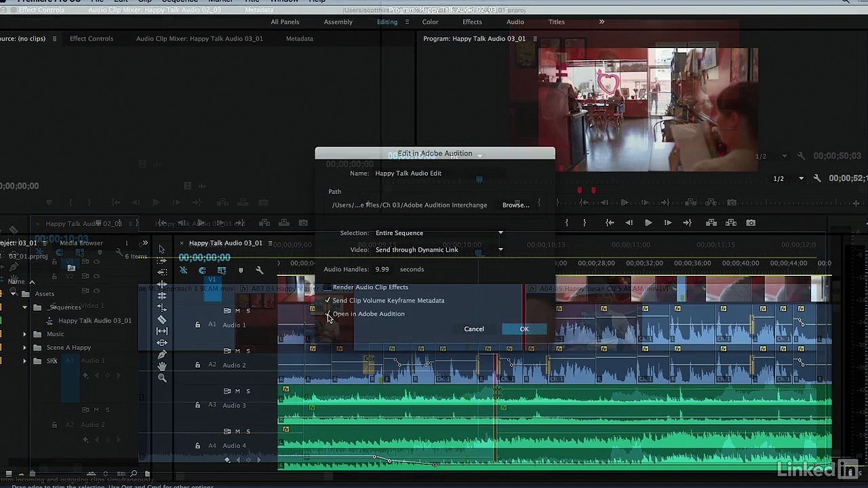This screenshot has width=868, height=488.
Task: Expand the Scene A Happy bin
Action: coord(25,347)
